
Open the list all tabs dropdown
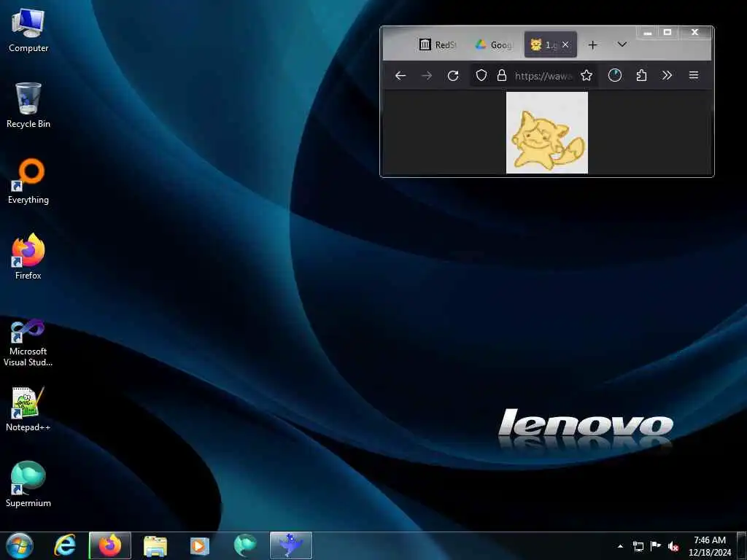tap(622, 44)
